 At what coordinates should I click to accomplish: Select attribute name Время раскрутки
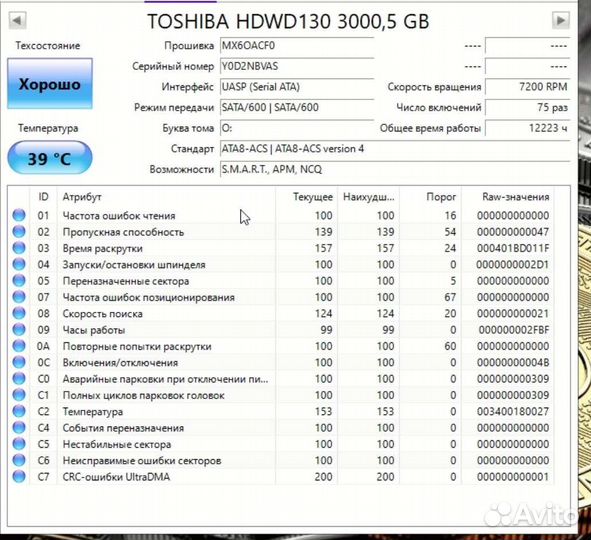click(103, 248)
